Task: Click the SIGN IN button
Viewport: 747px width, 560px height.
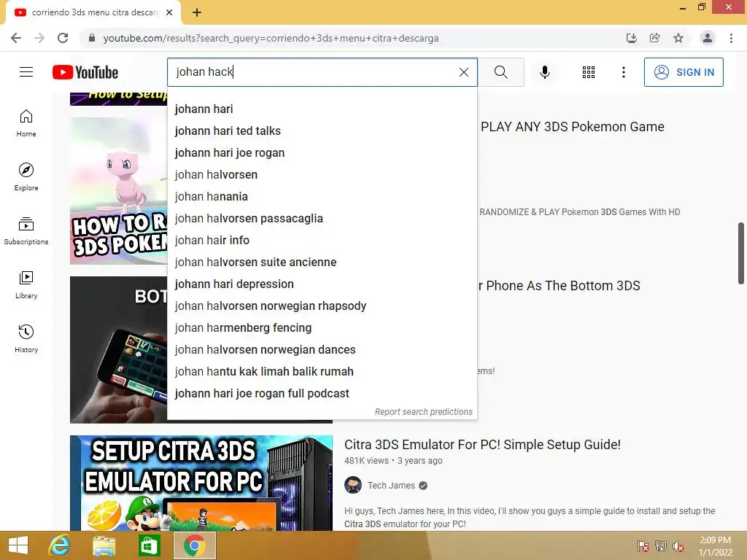Action: point(684,72)
